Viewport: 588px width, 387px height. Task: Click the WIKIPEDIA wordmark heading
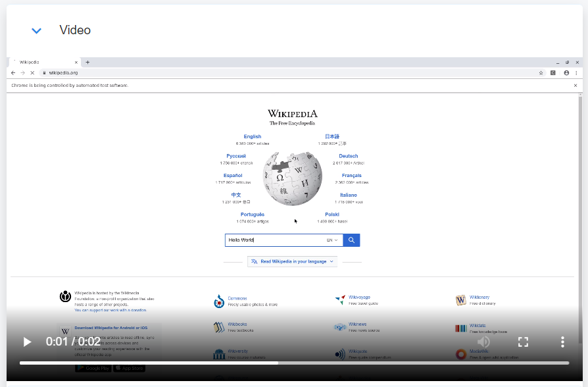click(293, 114)
